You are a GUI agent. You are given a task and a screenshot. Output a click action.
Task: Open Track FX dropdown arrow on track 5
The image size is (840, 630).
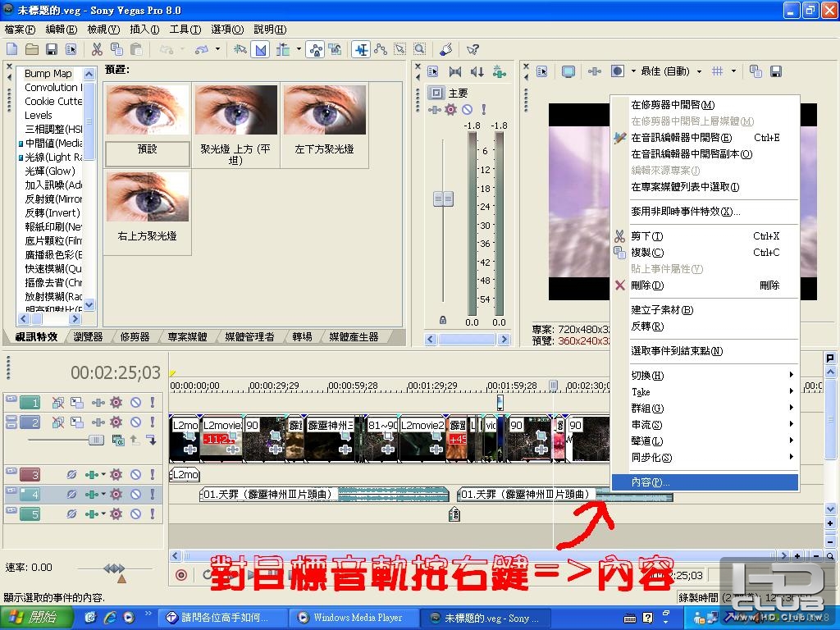tap(103, 514)
